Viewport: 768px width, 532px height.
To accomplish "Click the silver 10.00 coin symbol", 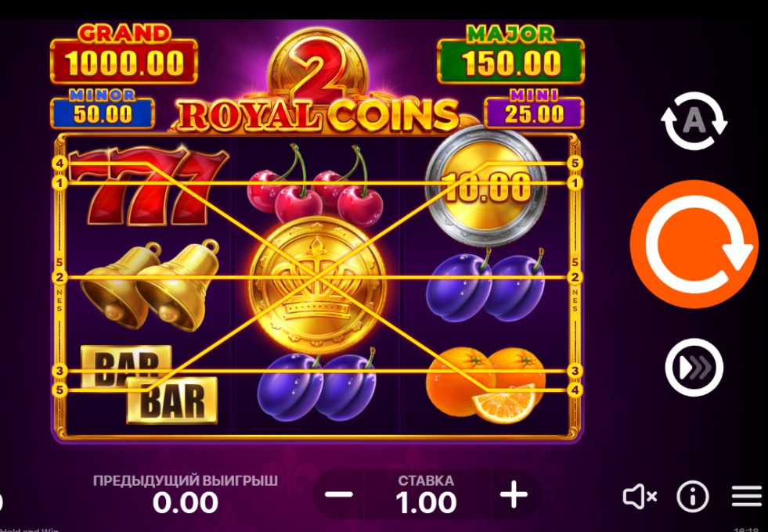I will click(486, 186).
